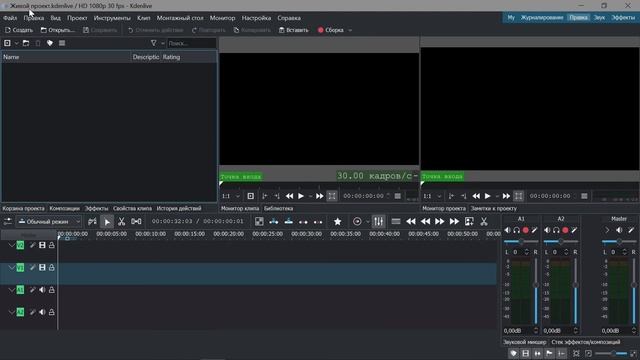Mute the Master channel in audio mixer
Screen dimensions: 640x360
[619, 230]
